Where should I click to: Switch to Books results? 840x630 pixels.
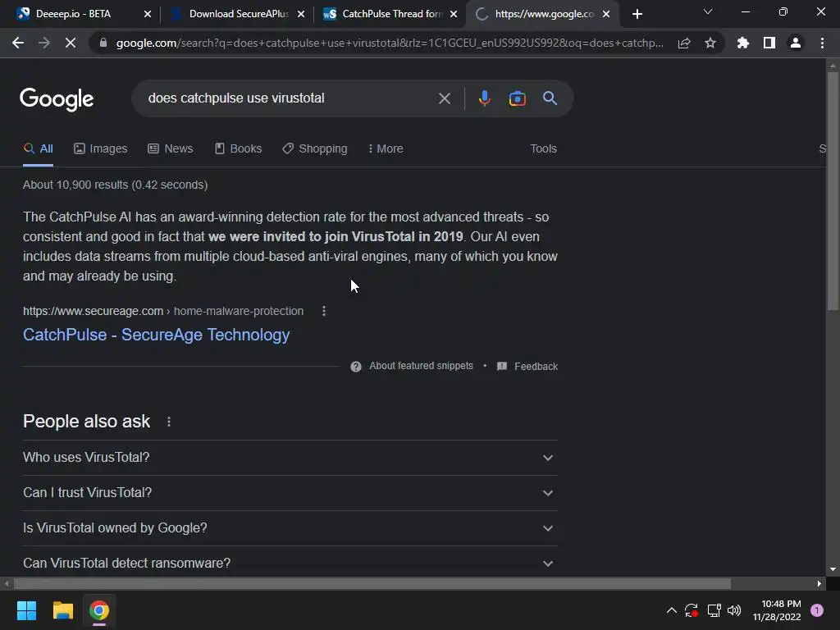(x=239, y=149)
